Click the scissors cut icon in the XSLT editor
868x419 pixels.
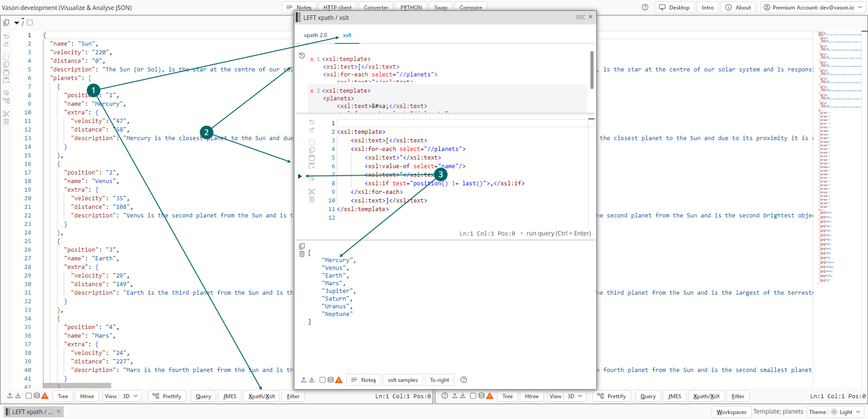pos(311,192)
